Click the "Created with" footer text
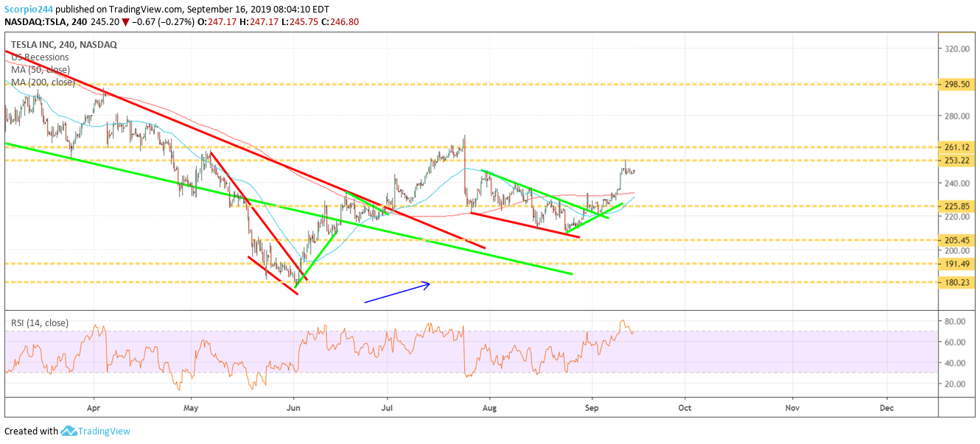The width and height of the screenshot is (980, 444). [31, 431]
